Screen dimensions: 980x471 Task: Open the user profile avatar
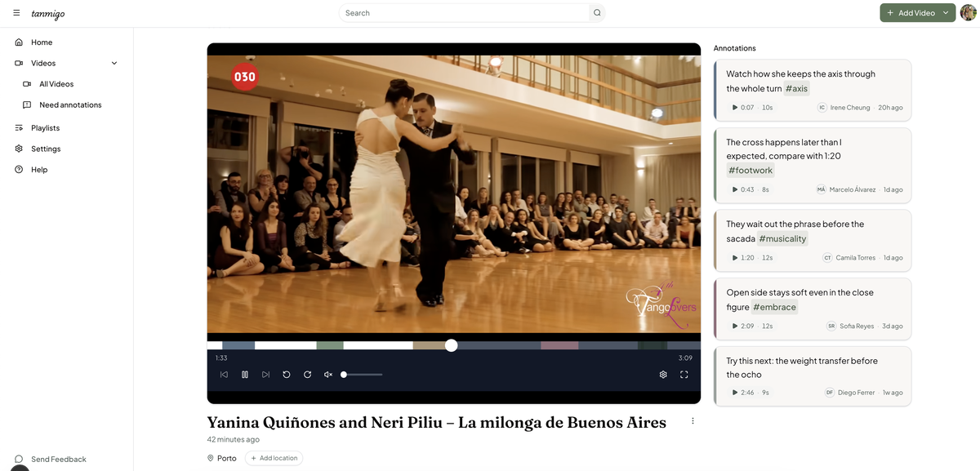tap(969, 13)
